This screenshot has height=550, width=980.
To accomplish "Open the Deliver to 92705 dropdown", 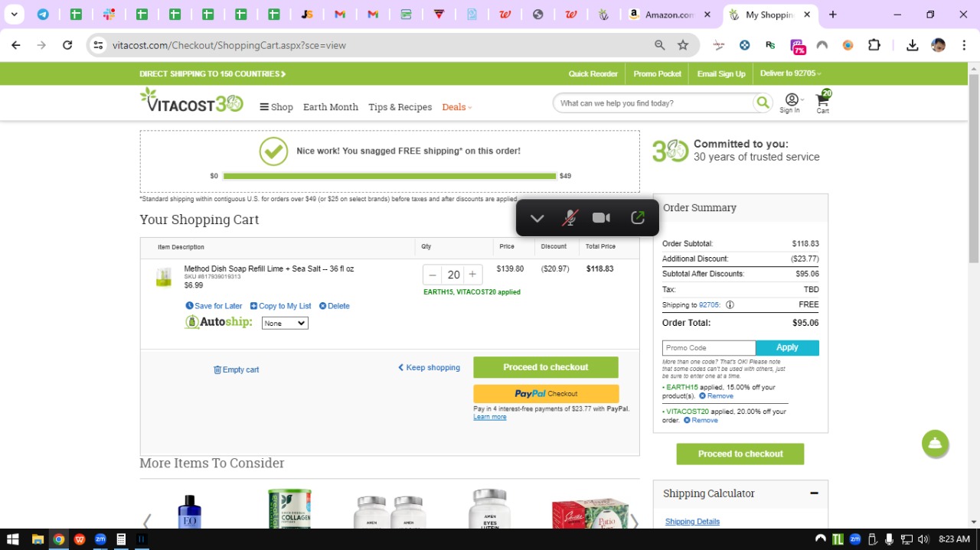I will tap(791, 73).
